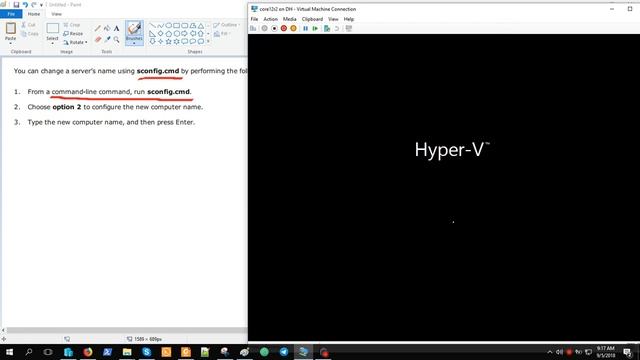Open Clipboard menu in Virtual Machine Connection
Image resolution: width=640 pixels, height=360 pixels.
[x=312, y=19]
